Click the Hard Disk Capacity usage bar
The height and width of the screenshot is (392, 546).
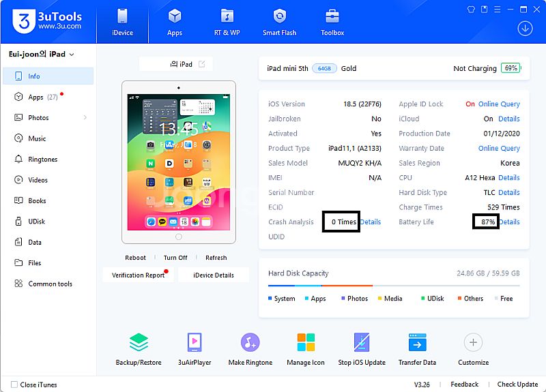click(394, 286)
